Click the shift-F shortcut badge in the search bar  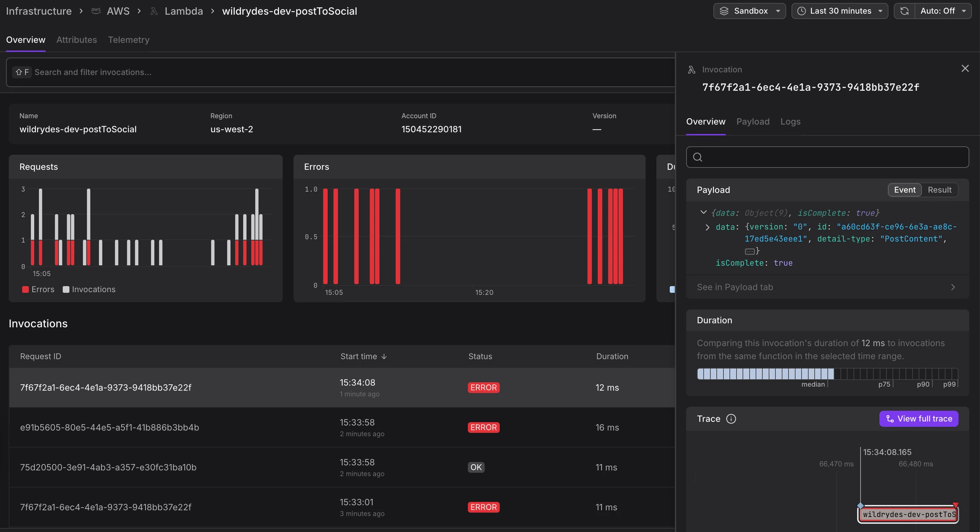22,72
